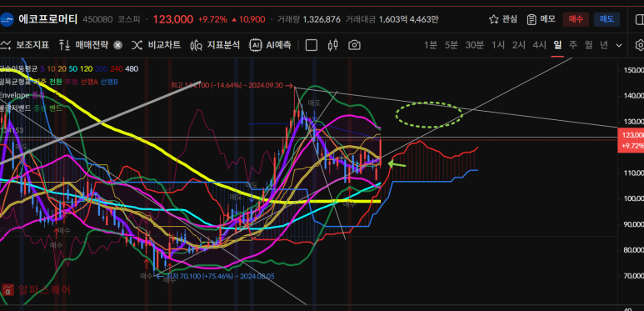The height and width of the screenshot is (311, 644).
Task: Select the 월 monthly timeframe
Action: pyautogui.click(x=588, y=45)
